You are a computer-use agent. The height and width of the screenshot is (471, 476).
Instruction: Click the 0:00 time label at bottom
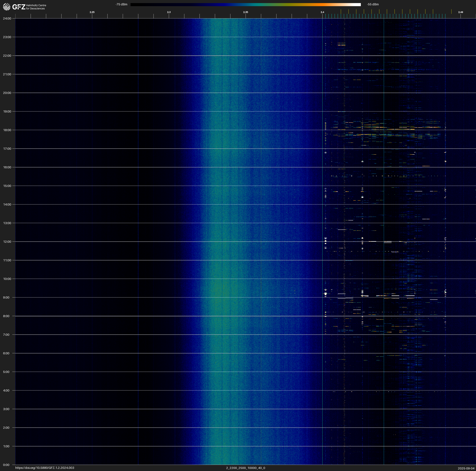tap(6, 465)
